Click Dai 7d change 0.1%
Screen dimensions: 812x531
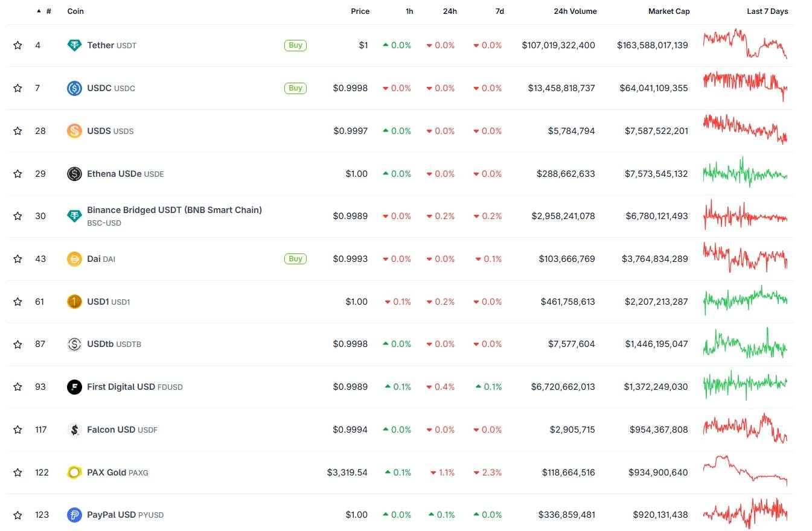pos(488,259)
